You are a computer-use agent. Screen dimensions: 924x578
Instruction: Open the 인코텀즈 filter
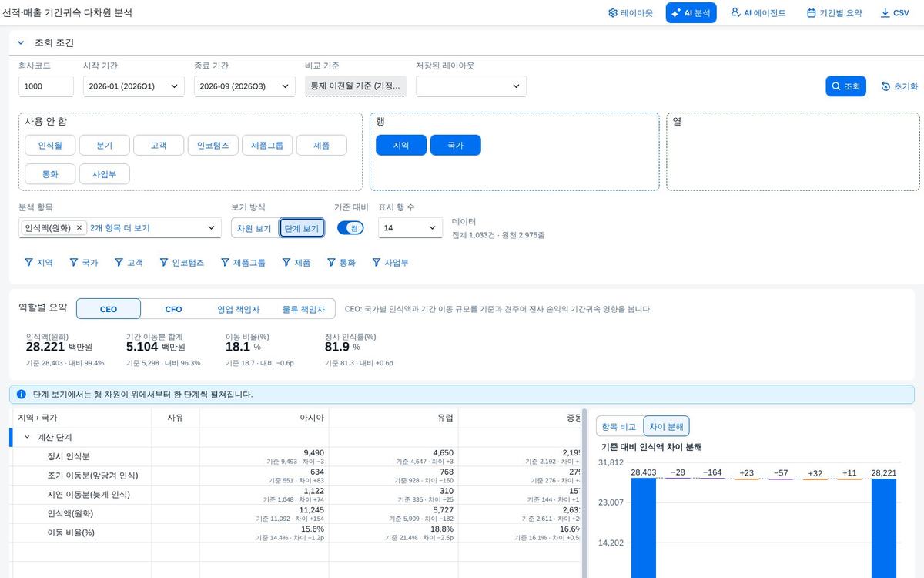(x=182, y=263)
